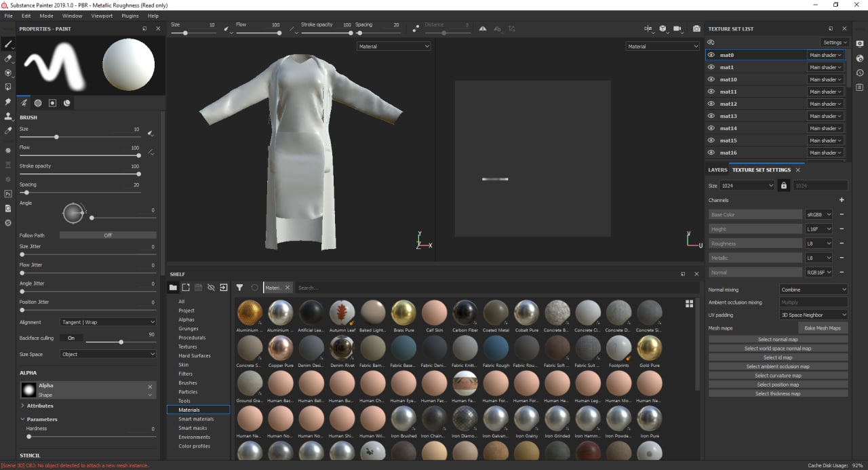Toggle shelf grid thumbnail size icon
Image resolution: width=868 pixels, height=470 pixels.
(690, 304)
